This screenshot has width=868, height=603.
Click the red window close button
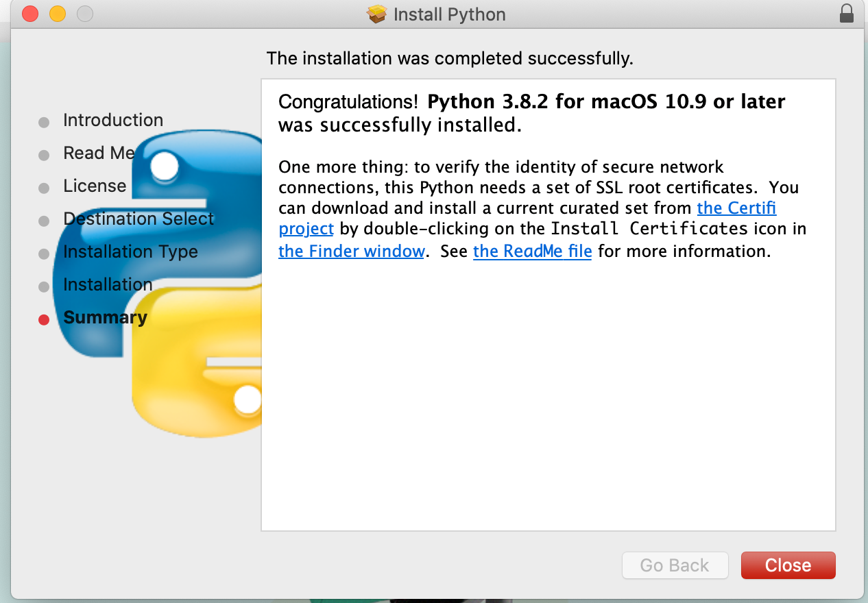pos(30,13)
